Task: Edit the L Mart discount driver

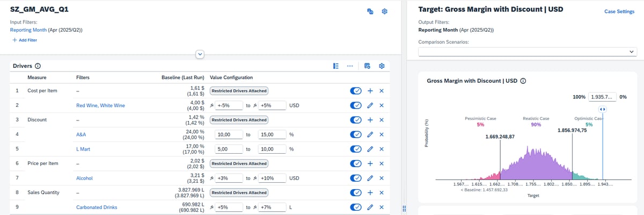Action: [370, 149]
